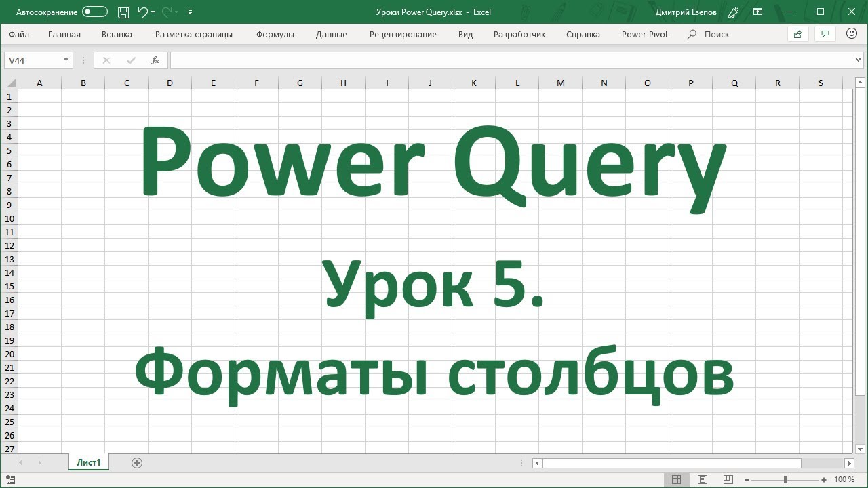This screenshot has width=868, height=488.
Task: Click the Redo arrow icon
Action: point(166,12)
